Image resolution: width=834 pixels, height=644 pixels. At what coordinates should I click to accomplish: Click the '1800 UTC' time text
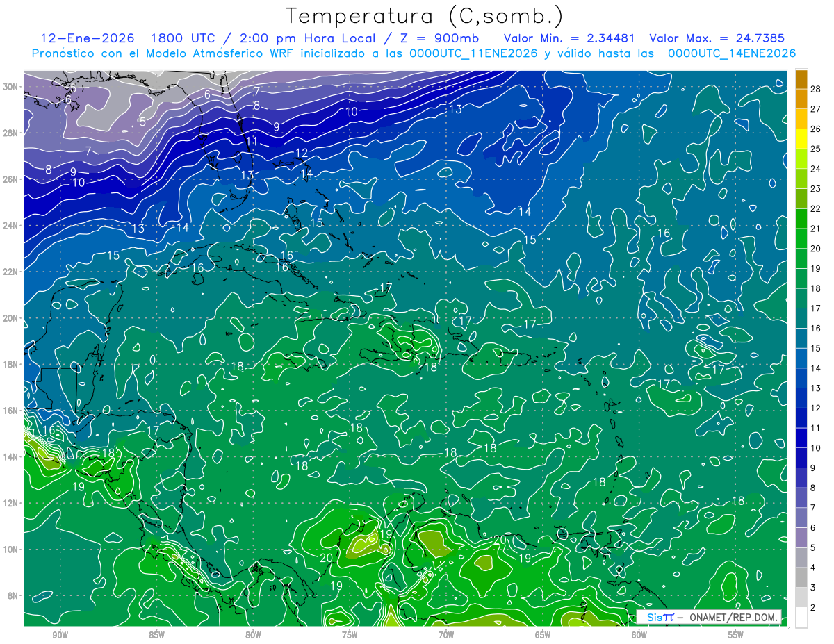[x=183, y=38]
